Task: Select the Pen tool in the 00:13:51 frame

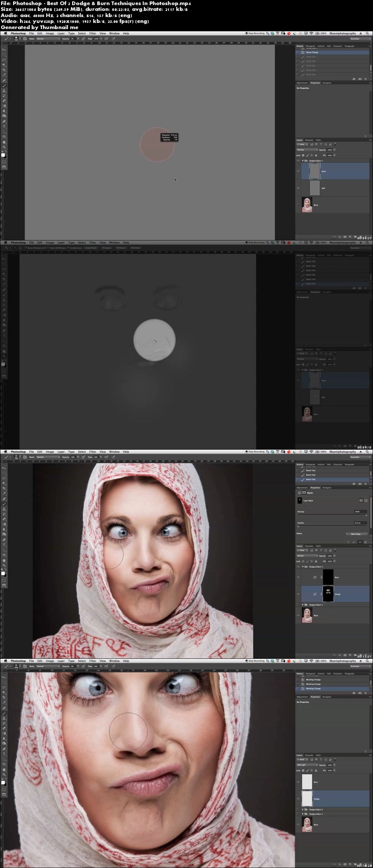Action: [4, 539]
